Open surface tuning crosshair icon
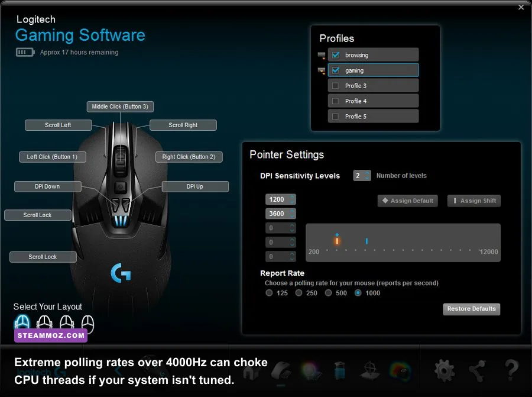This screenshot has height=397, width=532. pyautogui.click(x=370, y=370)
